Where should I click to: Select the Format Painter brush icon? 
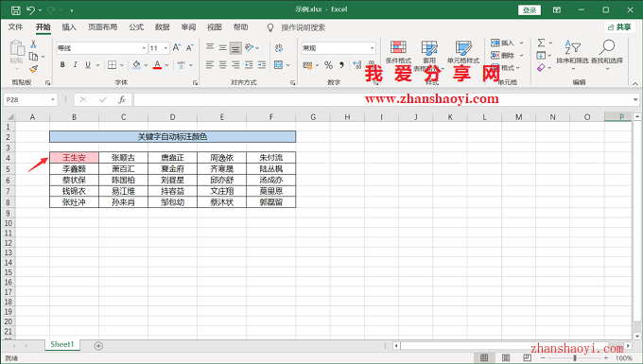34,69
